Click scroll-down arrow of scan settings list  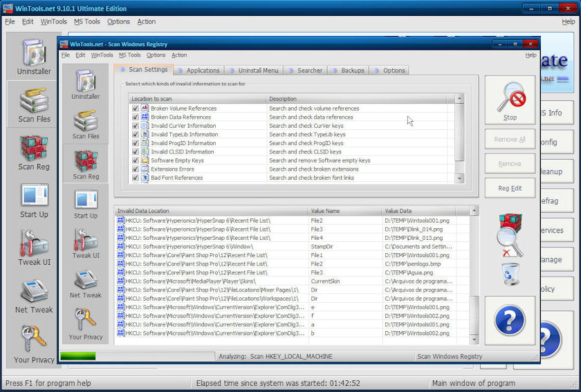(x=459, y=178)
